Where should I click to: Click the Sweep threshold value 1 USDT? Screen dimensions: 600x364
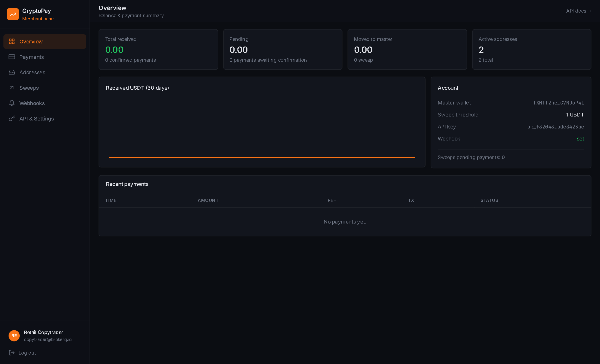click(575, 115)
